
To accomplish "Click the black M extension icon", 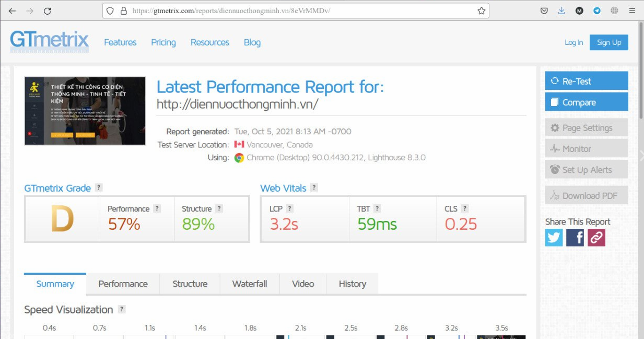I will 579,10.
